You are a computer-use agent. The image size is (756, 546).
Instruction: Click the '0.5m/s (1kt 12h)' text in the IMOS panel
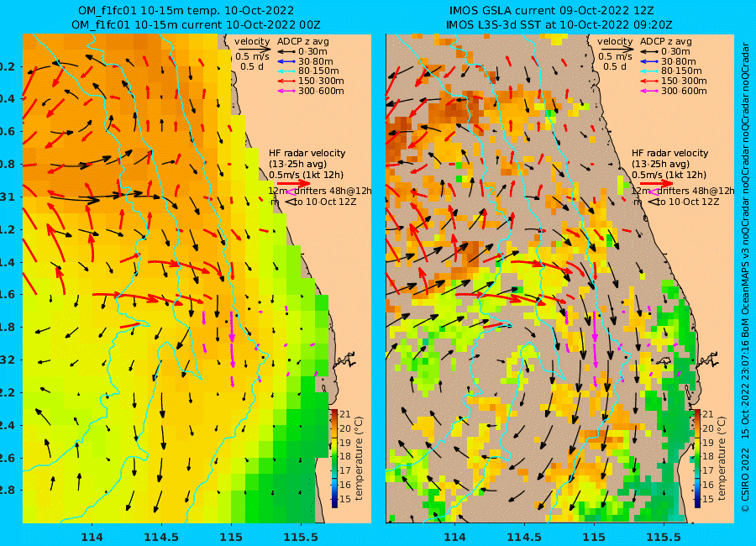(669, 175)
